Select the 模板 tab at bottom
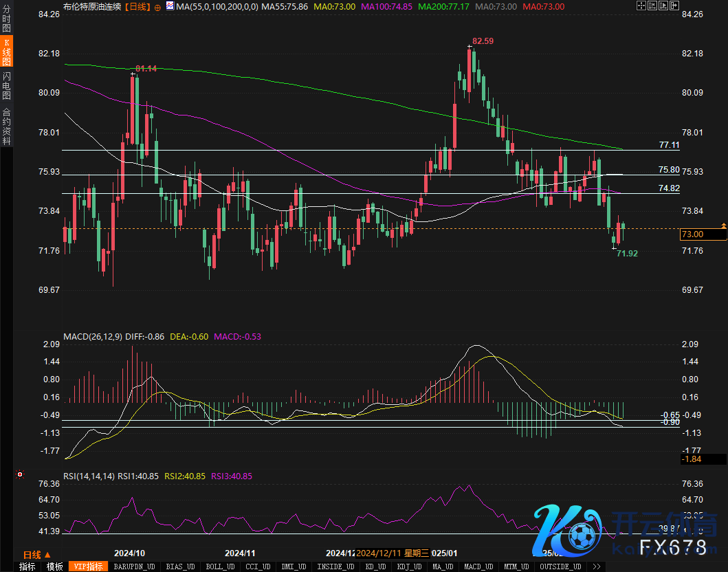This screenshot has height=572, width=728. click(x=55, y=566)
